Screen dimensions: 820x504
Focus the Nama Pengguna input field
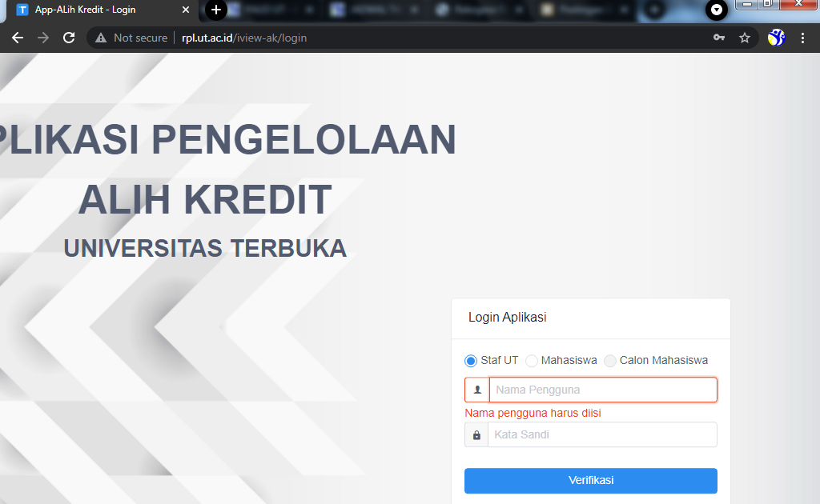click(x=603, y=390)
